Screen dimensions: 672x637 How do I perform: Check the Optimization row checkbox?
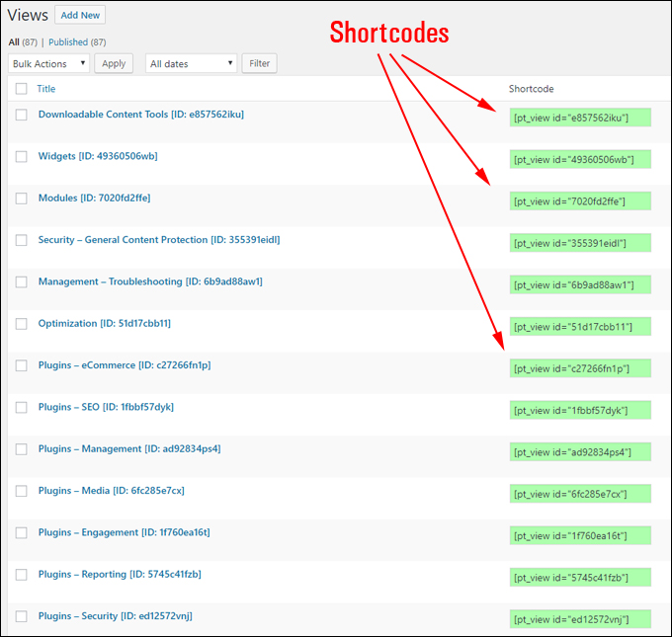[x=21, y=323]
